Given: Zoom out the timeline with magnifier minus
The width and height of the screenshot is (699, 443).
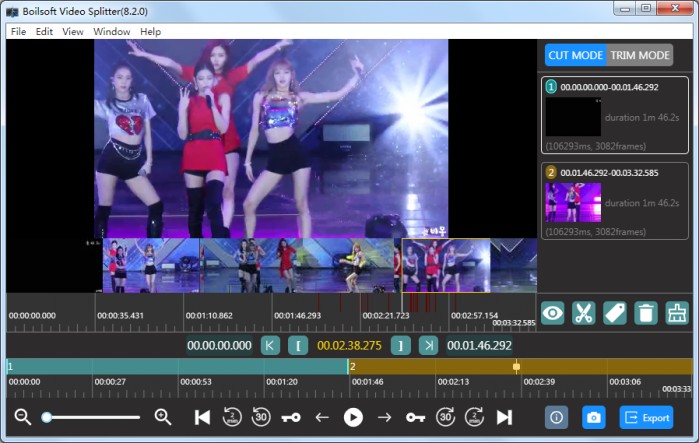Looking at the screenshot, I should [22, 417].
